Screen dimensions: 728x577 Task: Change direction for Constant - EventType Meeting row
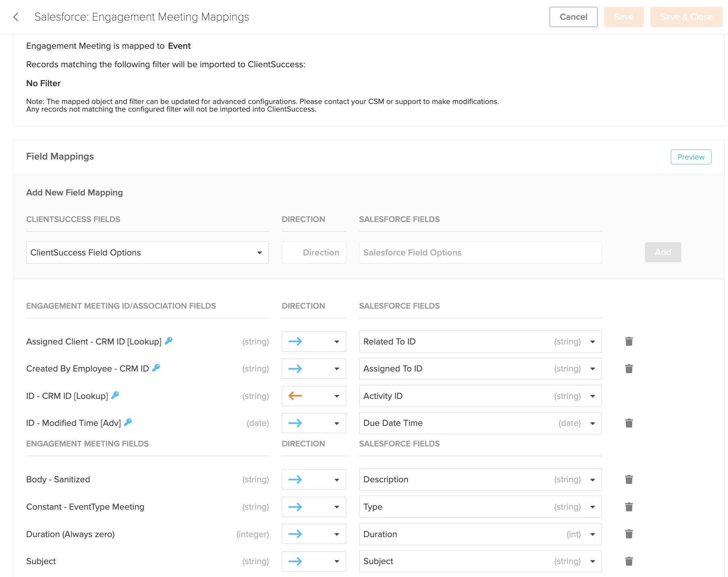click(x=314, y=507)
